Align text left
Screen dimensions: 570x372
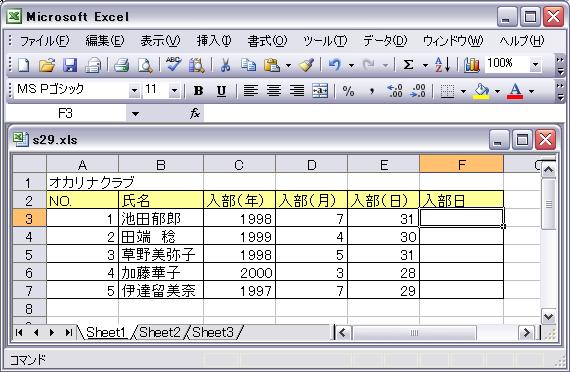(251, 91)
